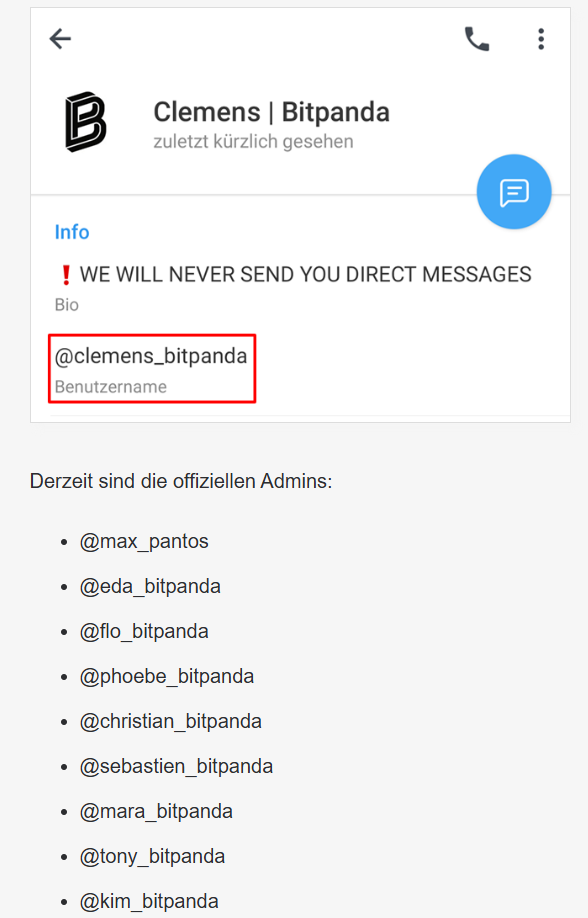The image size is (588, 918).
Task: Select the @clemens_bitpanda username
Action: pos(151,356)
